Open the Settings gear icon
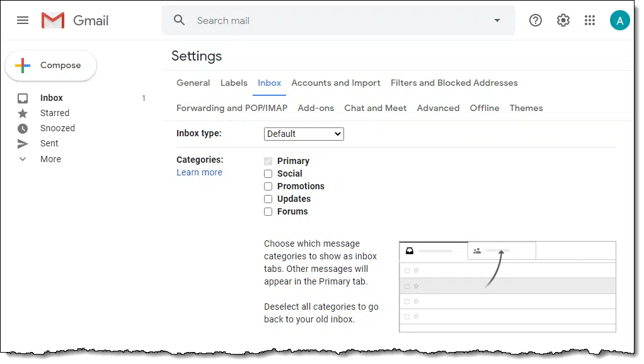Image resolution: width=644 pixels, height=364 pixels. tap(563, 20)
